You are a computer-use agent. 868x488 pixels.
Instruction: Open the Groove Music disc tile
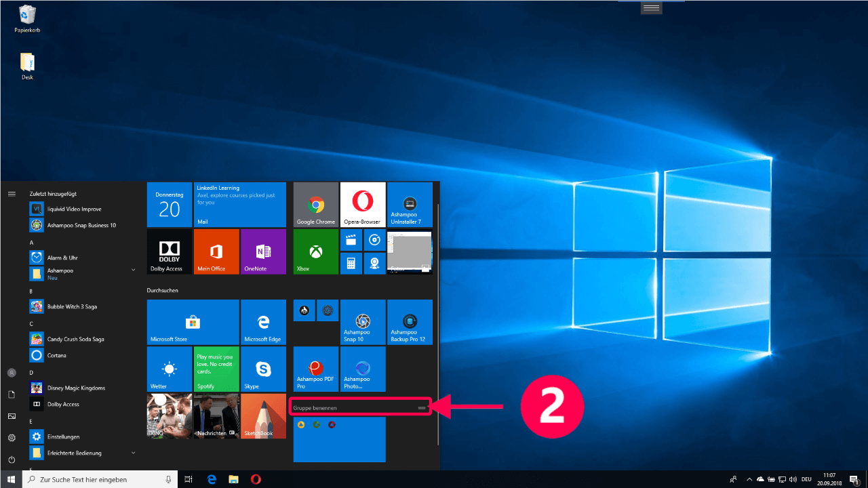(374, 239)
